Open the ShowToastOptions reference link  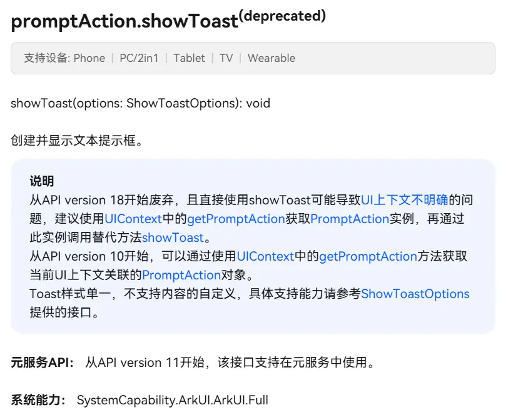(x=415, y=294)
